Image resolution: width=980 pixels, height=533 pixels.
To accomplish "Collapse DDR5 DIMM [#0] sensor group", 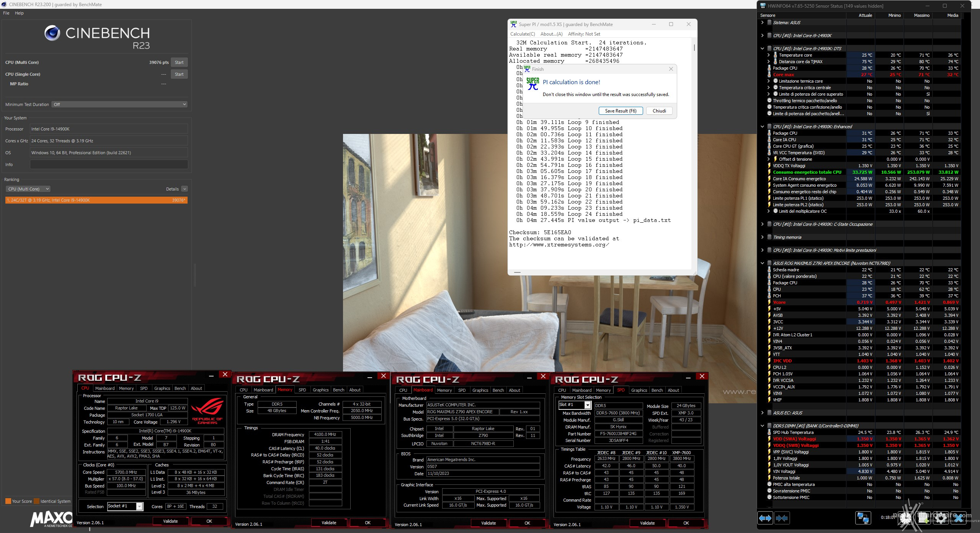I will point(762,426).
